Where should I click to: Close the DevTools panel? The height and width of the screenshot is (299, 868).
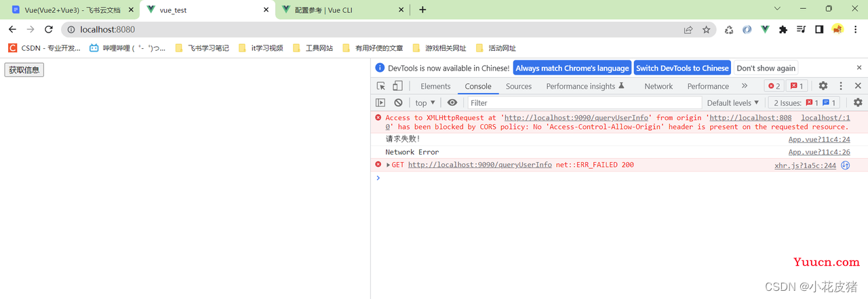(858, 86)
